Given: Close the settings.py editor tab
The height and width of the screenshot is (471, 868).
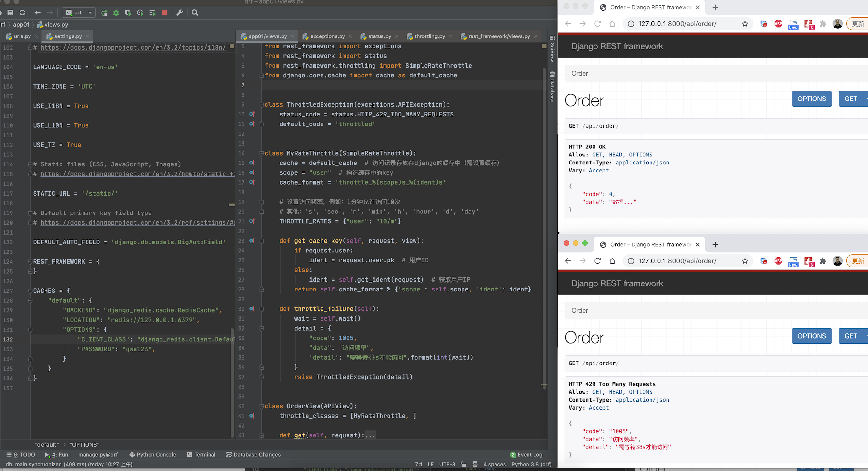Looking at the screenshot, I should click(x=88, y=36).
